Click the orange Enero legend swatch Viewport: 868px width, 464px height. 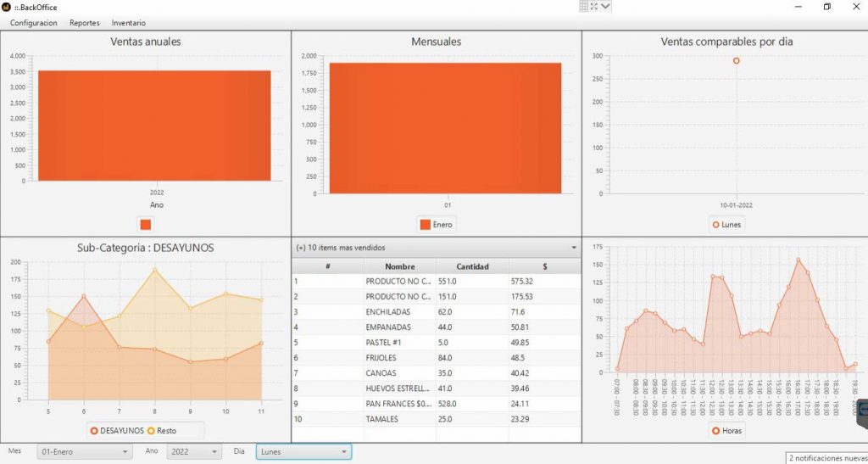coord(426,225)
